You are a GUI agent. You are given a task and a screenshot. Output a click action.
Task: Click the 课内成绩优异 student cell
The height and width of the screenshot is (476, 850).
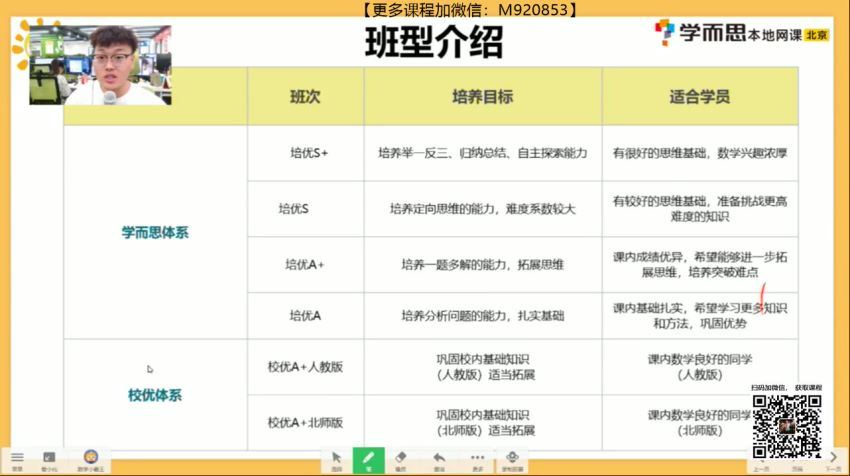[x=700, y=265]
